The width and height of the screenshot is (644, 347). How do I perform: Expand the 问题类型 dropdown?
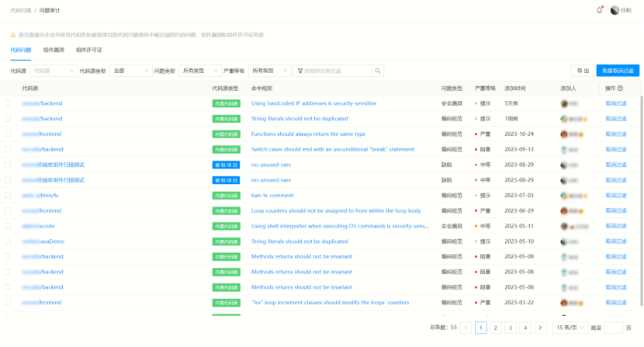point(199,71)
